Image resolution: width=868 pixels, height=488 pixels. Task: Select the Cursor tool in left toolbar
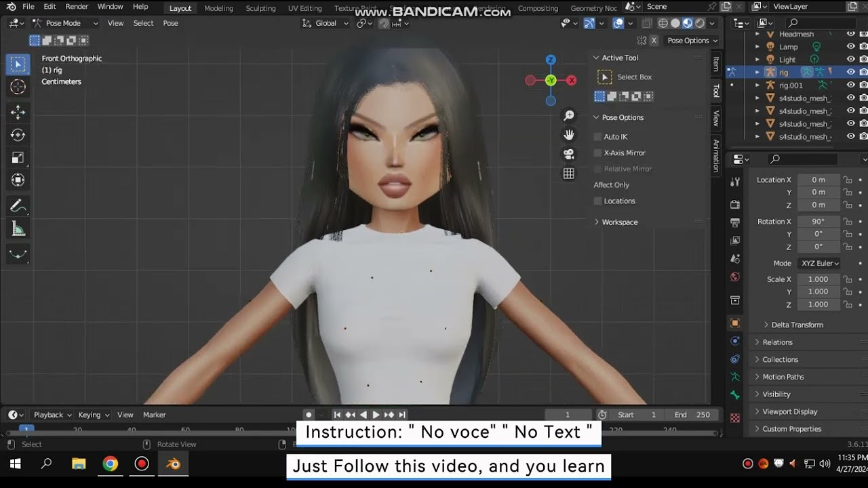point(18,87)
